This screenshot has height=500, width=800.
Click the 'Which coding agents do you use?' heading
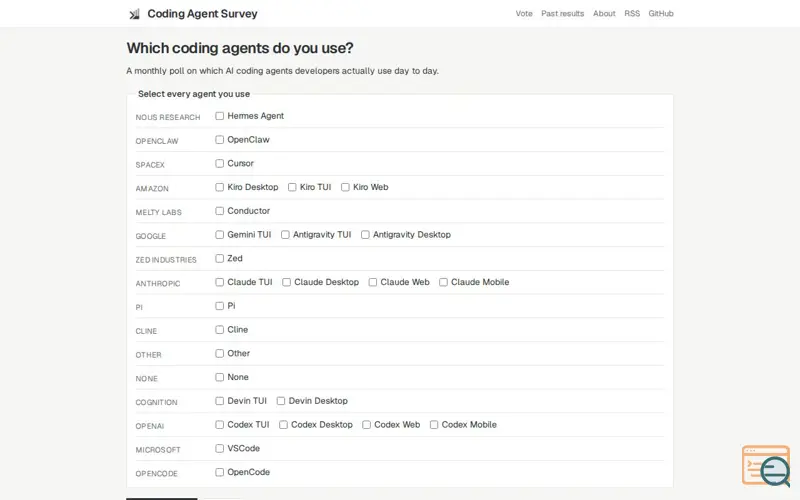240,48
